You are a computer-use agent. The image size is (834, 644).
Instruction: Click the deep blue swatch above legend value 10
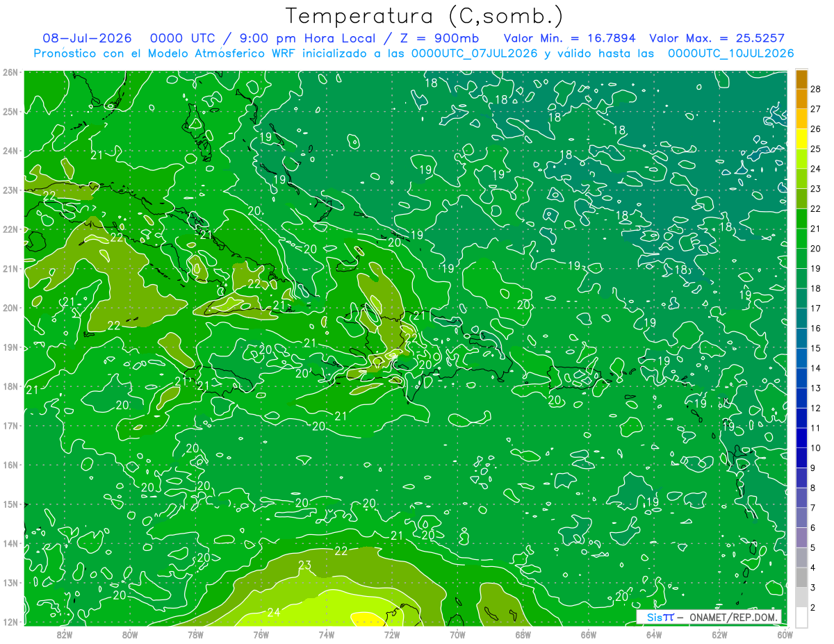pyautogui.click(x=801, y=438)
